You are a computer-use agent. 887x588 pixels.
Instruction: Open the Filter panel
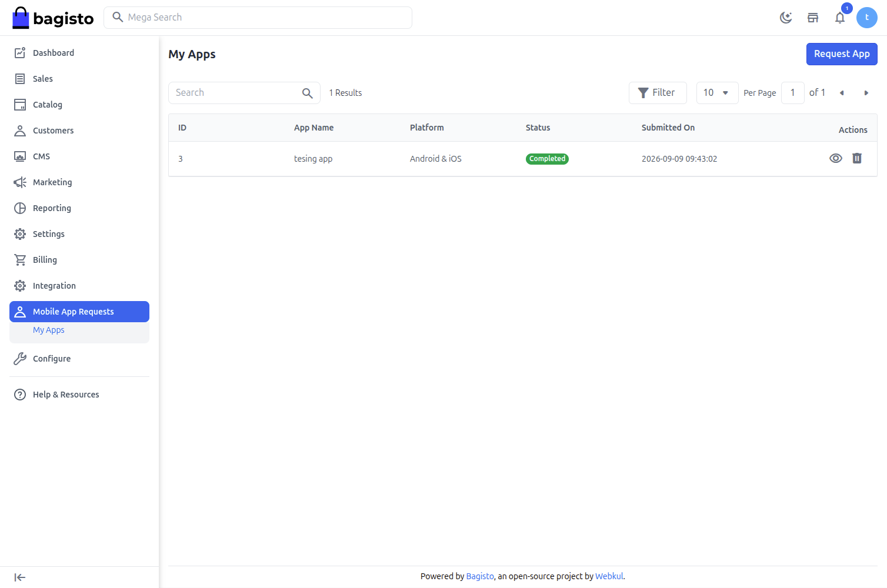pos(658,93)
